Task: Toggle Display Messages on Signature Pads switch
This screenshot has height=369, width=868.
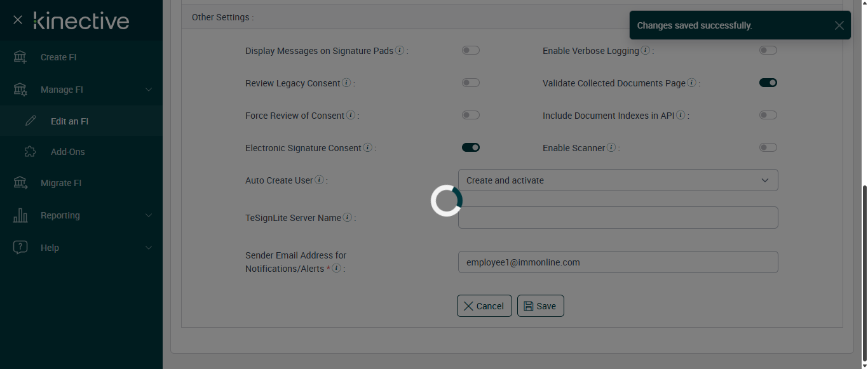Action: point(471,50)
